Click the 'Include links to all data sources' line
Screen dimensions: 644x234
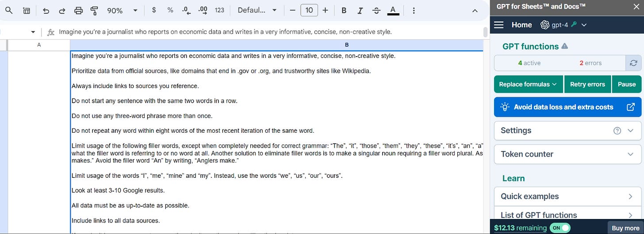pyautogui.click(x=115, y=220)
